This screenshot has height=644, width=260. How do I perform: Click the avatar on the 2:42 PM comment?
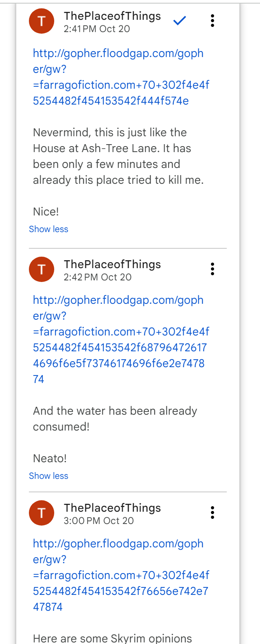(42, 269)
